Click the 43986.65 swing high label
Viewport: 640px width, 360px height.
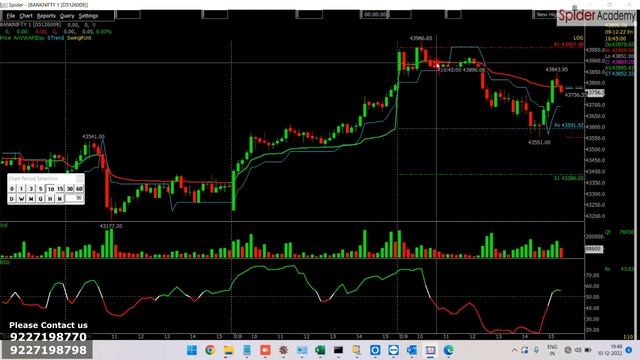[x=420, y=38]
